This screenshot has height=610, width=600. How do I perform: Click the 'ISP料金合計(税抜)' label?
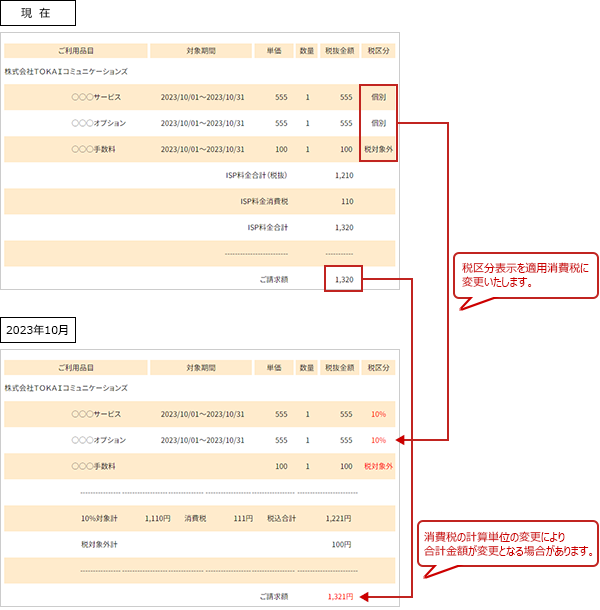[x=256, y=175]
